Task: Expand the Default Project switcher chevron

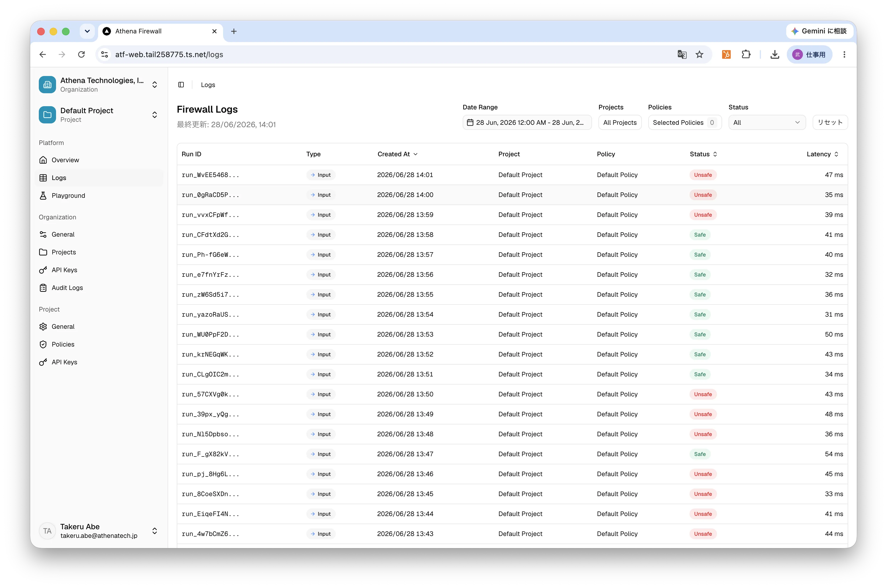Action: 154,115
